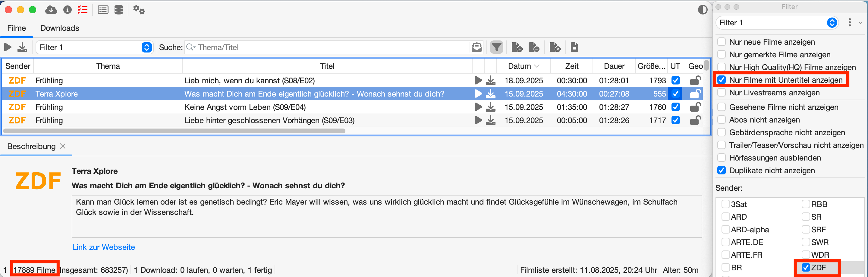Play 'Keine Angst vorm Leben' row
The height and width of the screenshot is (277, 868).
(x=478, y=107)
